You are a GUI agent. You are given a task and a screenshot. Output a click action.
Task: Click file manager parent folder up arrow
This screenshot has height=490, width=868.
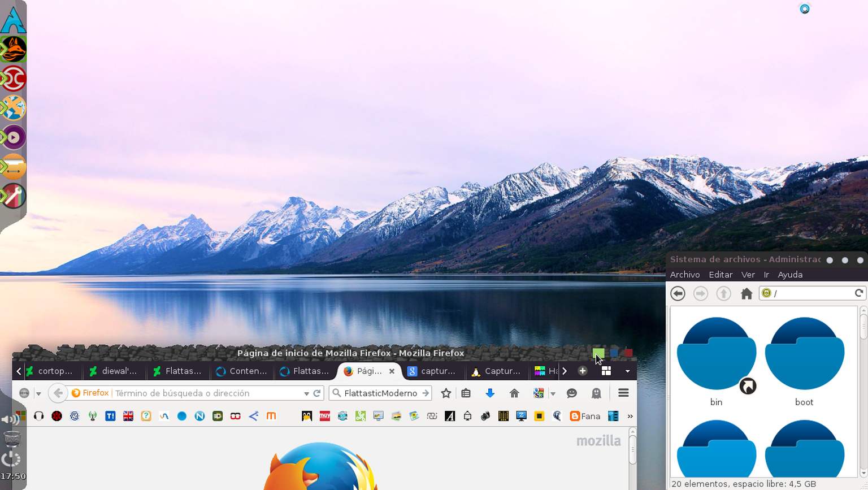pyautogui.click(x=723, y=293)
